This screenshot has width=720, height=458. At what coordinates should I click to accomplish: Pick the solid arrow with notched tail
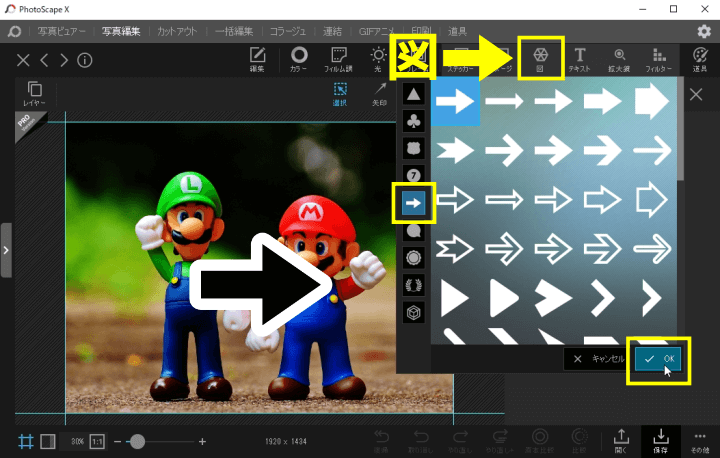[455, 150]
